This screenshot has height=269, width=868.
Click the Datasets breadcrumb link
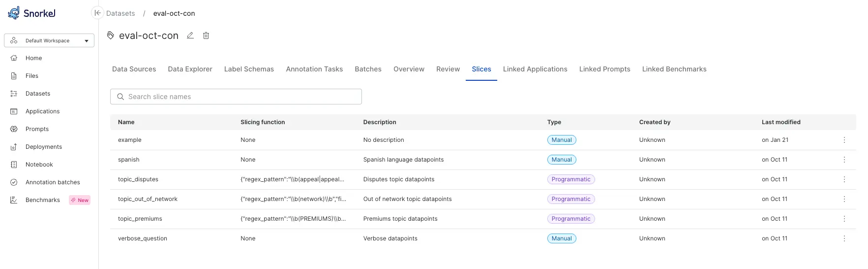(120, 13)
